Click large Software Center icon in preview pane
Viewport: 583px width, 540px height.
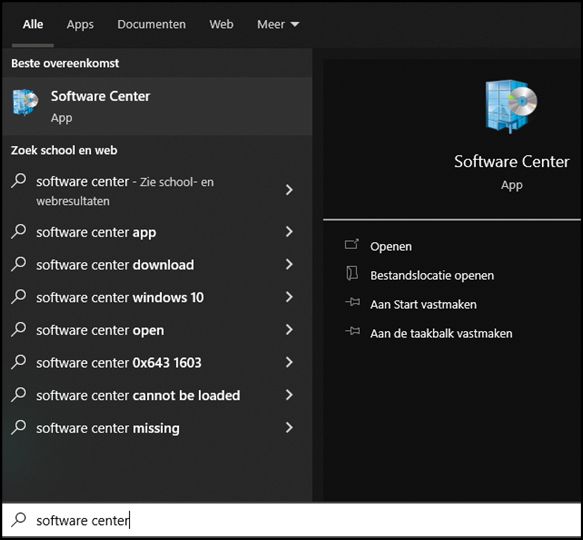pyautogui.click(x=512, y=106)
